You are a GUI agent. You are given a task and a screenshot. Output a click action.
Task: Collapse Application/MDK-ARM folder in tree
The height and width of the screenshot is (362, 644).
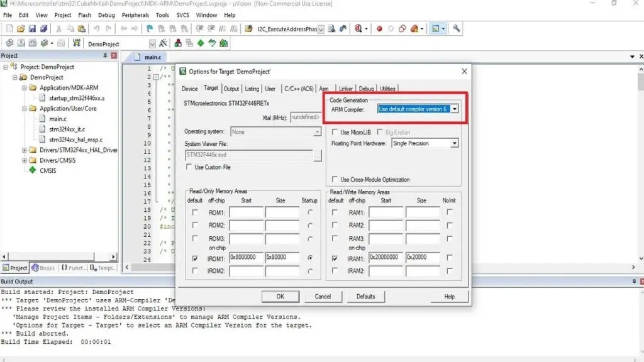tap(25, 88)
